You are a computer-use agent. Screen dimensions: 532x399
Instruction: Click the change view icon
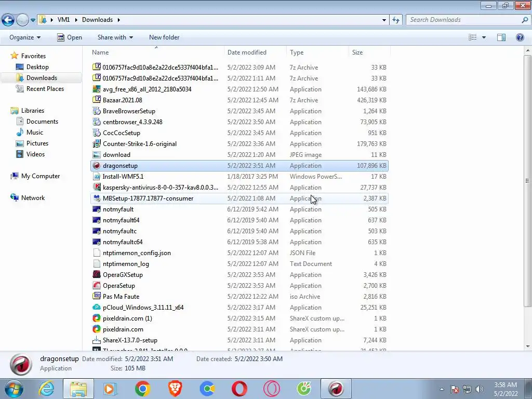click(x=473, y=37)
